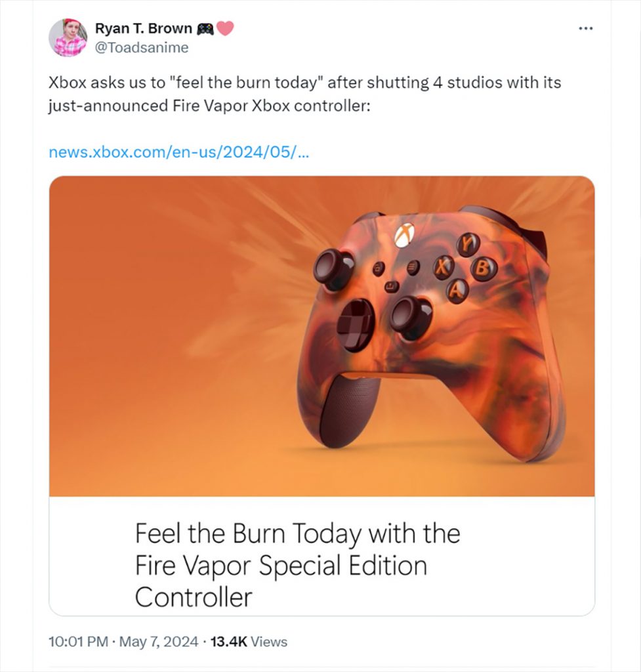Click the A button on the controller image
Viewport: 641px width, 672px height.
tap(459, 287)
